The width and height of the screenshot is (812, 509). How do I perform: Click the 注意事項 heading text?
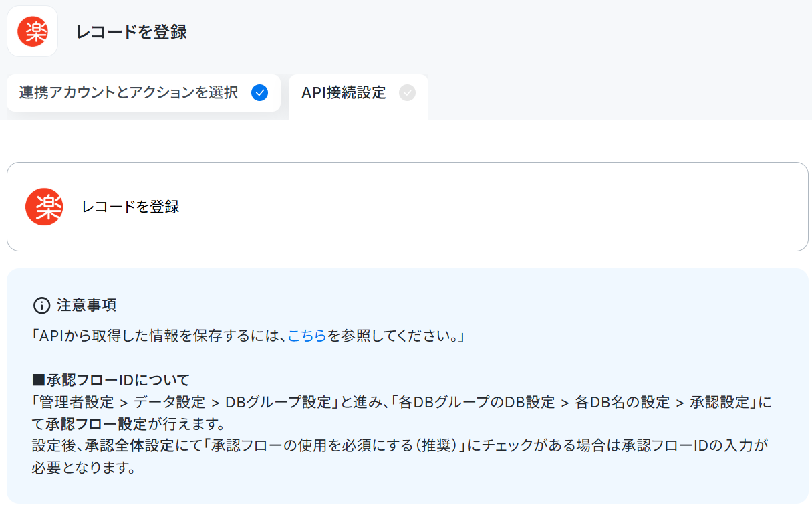[x=87, y=306]
